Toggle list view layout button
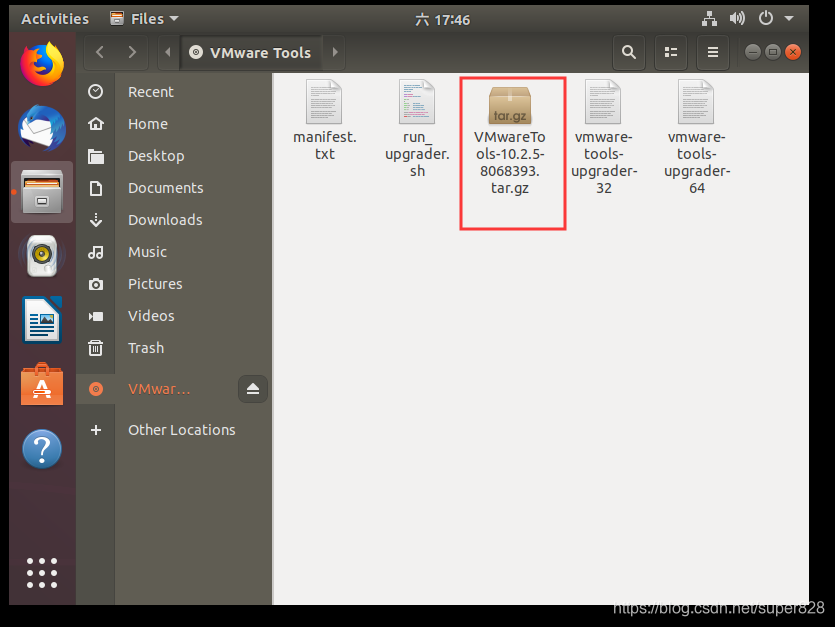The height and width of the screenshot is (627, 835). tap(671, 52)
